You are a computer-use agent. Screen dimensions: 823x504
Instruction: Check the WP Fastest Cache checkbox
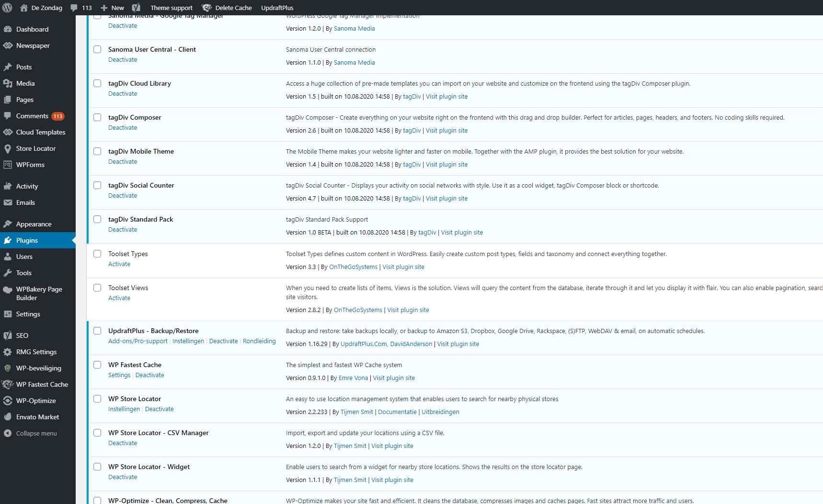(97, 365)
